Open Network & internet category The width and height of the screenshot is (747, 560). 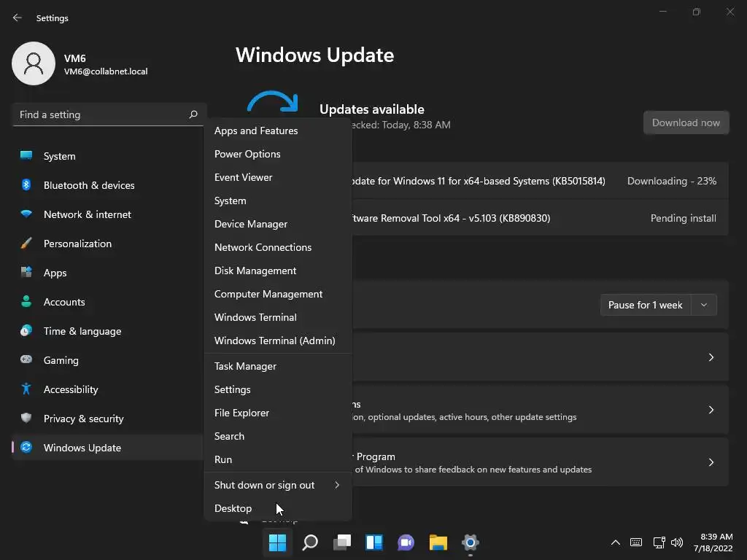point(108,214)
